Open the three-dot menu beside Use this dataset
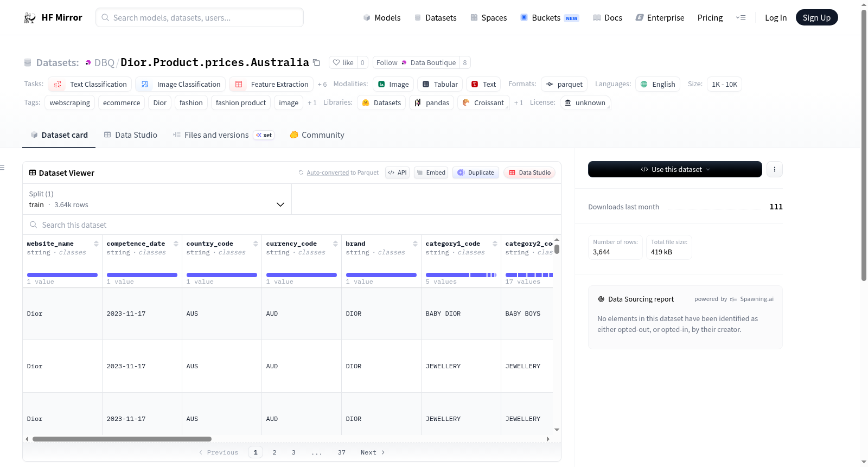 pos(774,169)
